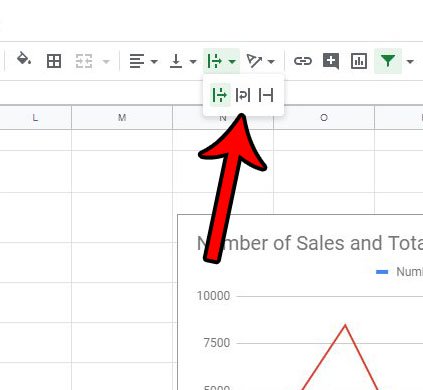Click the 7500 axis label on chart

point(217,343)
